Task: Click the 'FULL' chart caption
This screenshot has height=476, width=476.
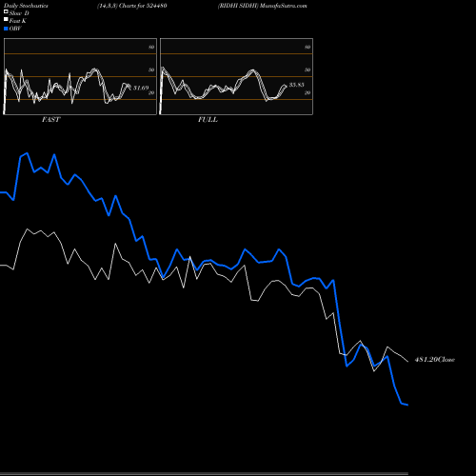Action: (208, 120)
